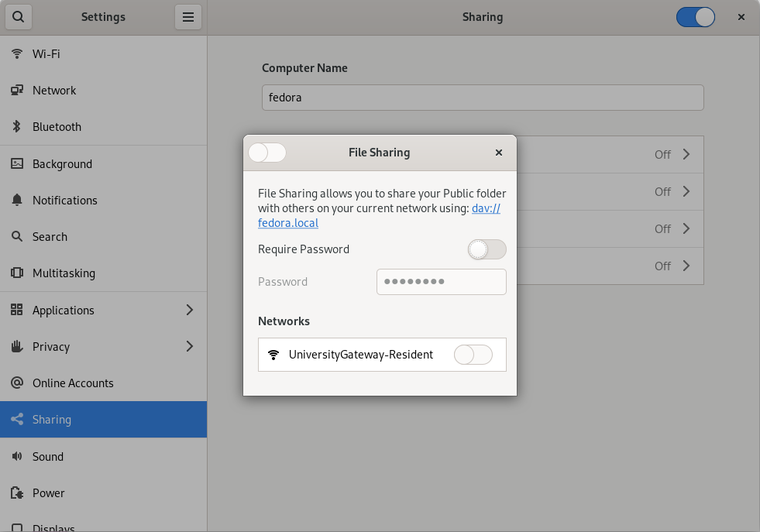Open the third Off sharing row chevron

coord(686,228)
